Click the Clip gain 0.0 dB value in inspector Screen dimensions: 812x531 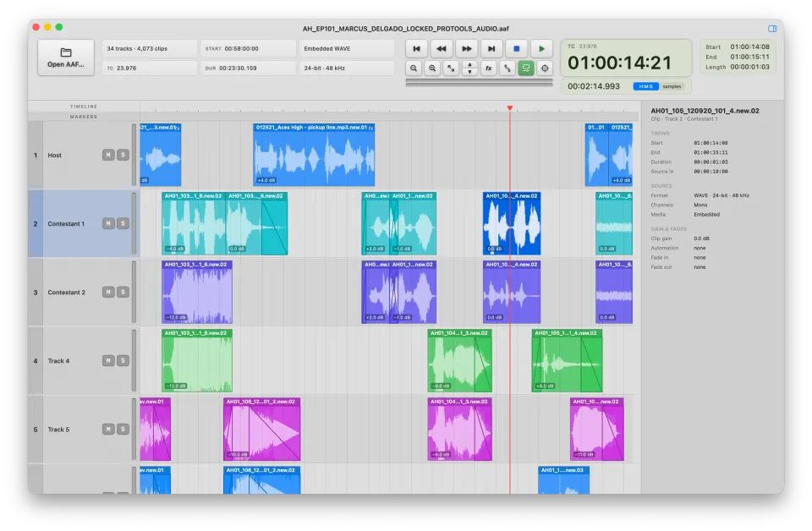tap(702, 238)
